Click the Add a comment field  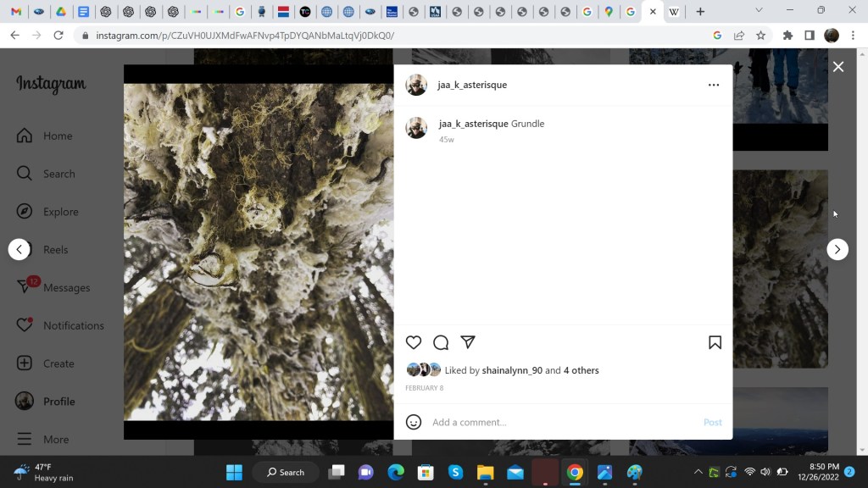click(559, 422)
